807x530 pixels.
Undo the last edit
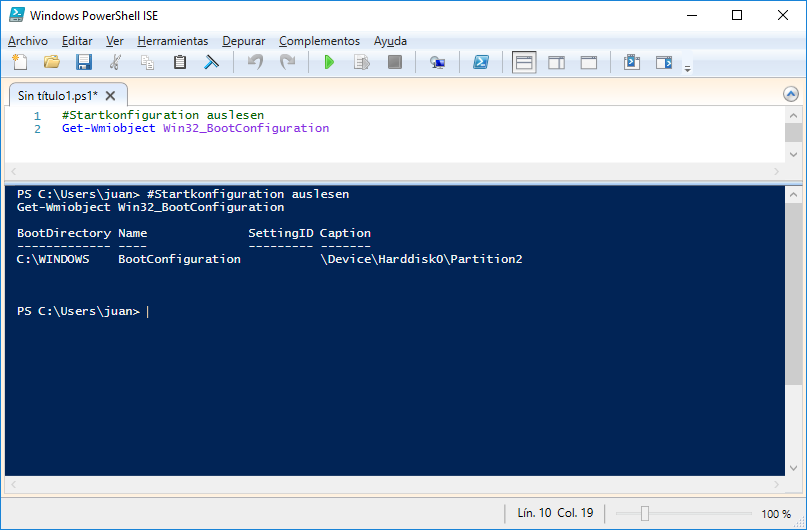(255, 62)
